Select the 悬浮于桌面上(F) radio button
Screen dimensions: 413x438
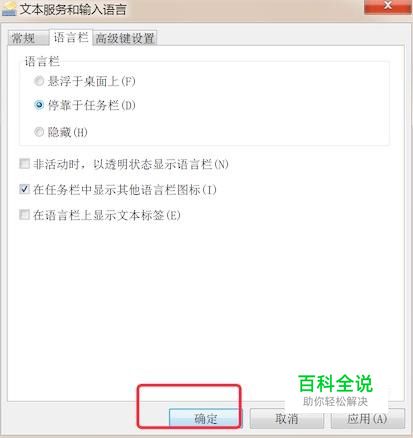click(x=39, y=81)
